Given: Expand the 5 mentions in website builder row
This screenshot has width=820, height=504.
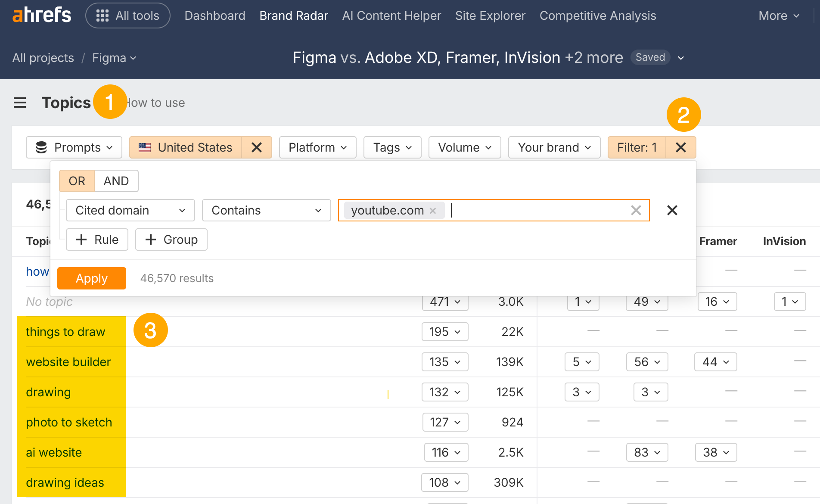Looking at the screenshot, I should (x=582, y=362).
